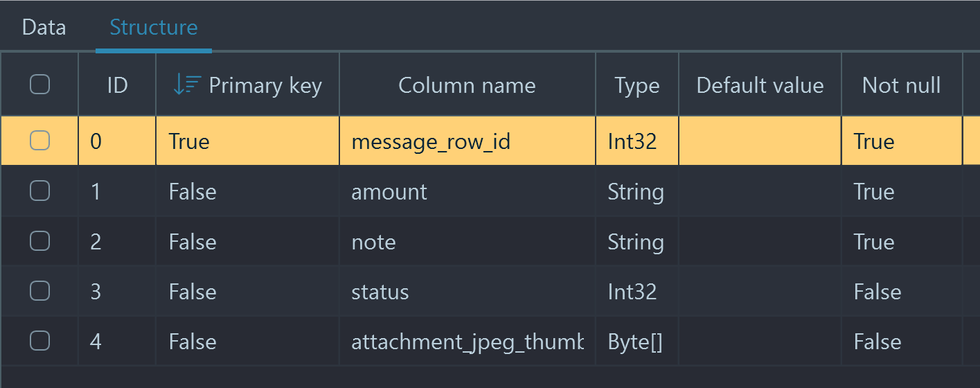
Task: Select the note row's String type cell
Action: point(636,242)
